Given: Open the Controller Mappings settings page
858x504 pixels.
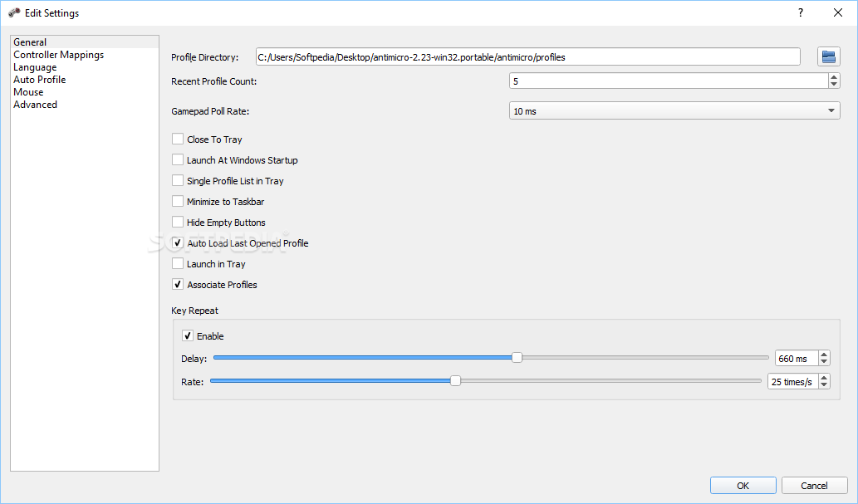Looking at the screenshot, I should pos(59,55).
